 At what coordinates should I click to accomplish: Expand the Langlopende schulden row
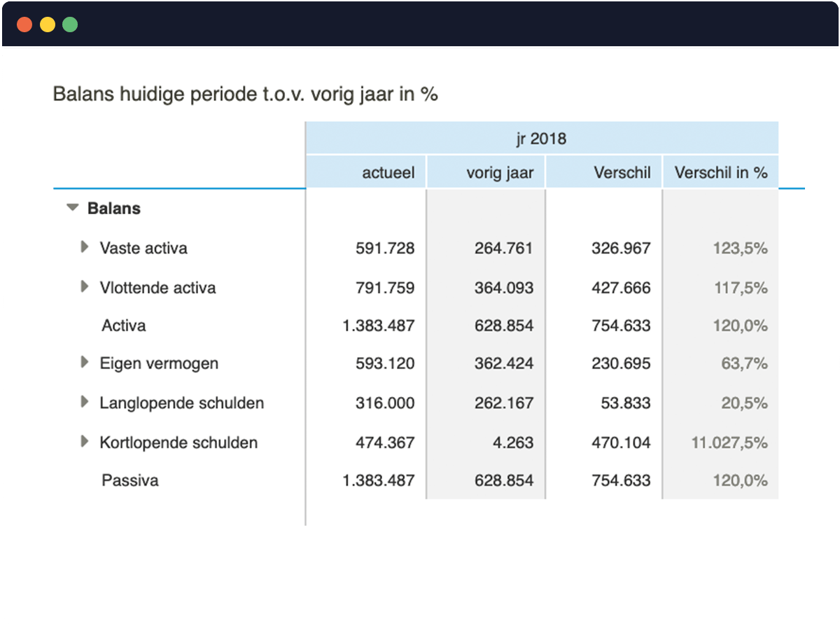85,402
